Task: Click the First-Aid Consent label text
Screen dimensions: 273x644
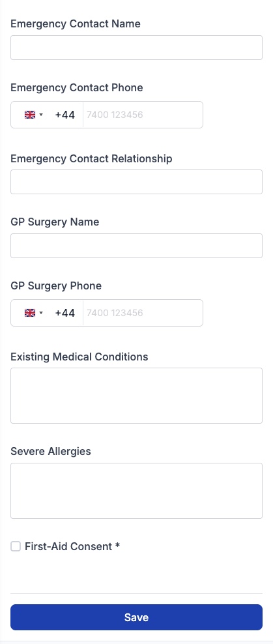Action: tap(72, 546)
